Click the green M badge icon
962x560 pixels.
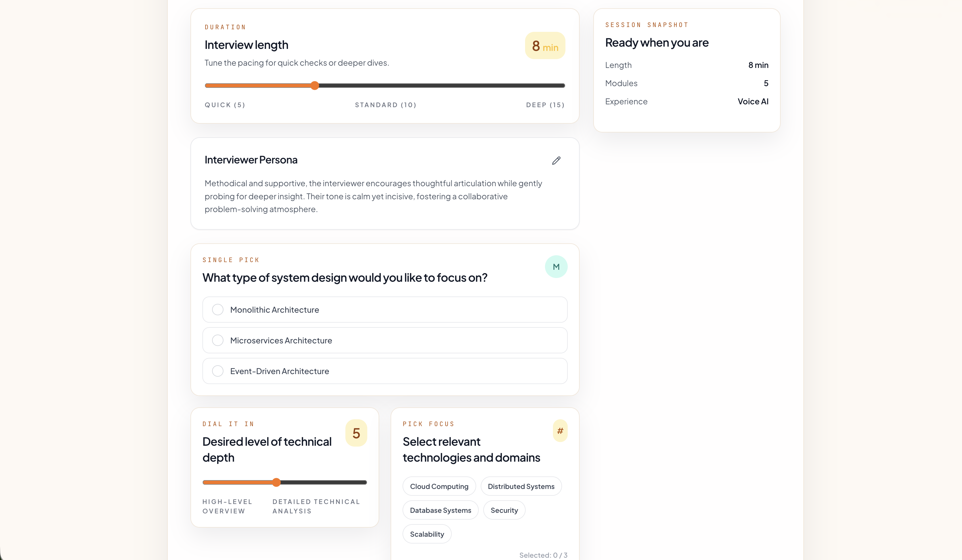(556, 267)
